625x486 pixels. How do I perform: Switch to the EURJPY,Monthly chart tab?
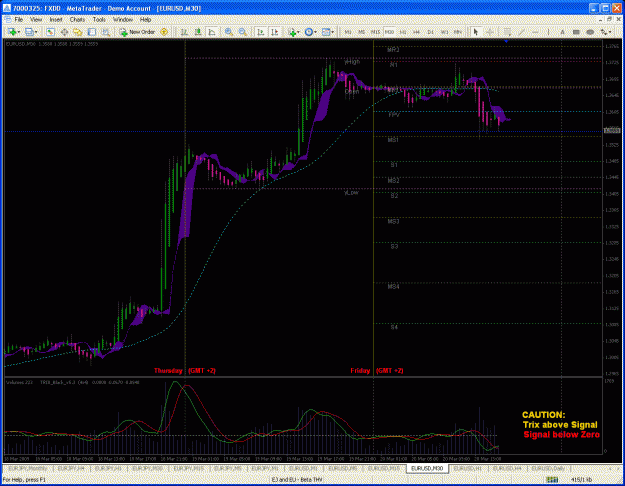click(28, 468)
